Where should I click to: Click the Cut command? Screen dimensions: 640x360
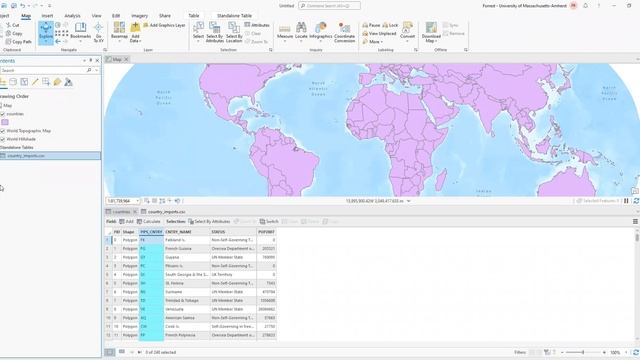click(x=13, y=25)
